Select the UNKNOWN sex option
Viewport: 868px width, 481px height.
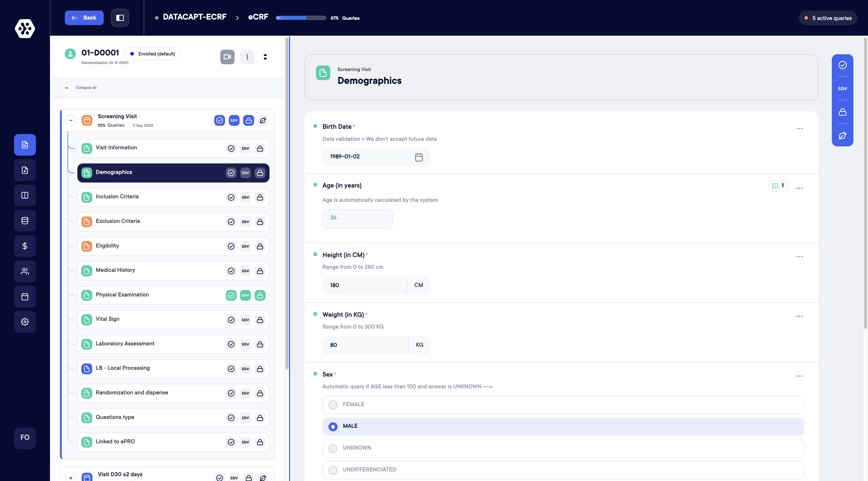coord(333,448)
